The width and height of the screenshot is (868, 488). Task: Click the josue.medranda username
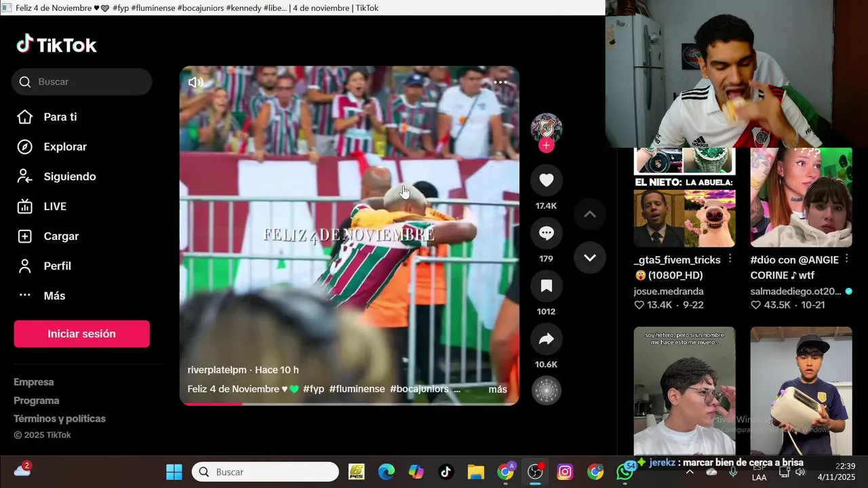pos(669,291)
